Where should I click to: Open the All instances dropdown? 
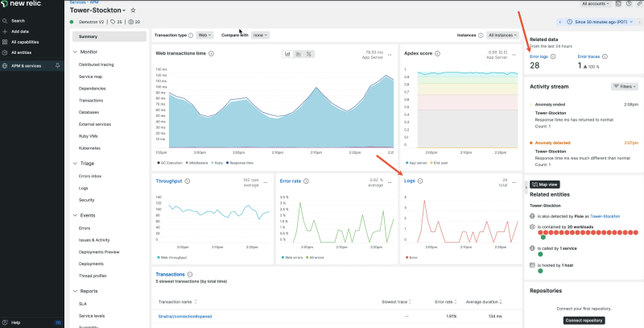pos(502,35)
